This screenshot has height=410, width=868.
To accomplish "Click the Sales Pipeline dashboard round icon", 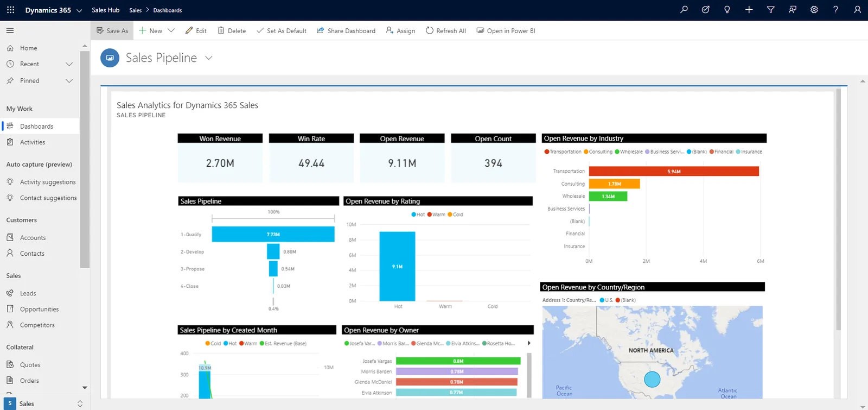I will [x=110, y=58].
